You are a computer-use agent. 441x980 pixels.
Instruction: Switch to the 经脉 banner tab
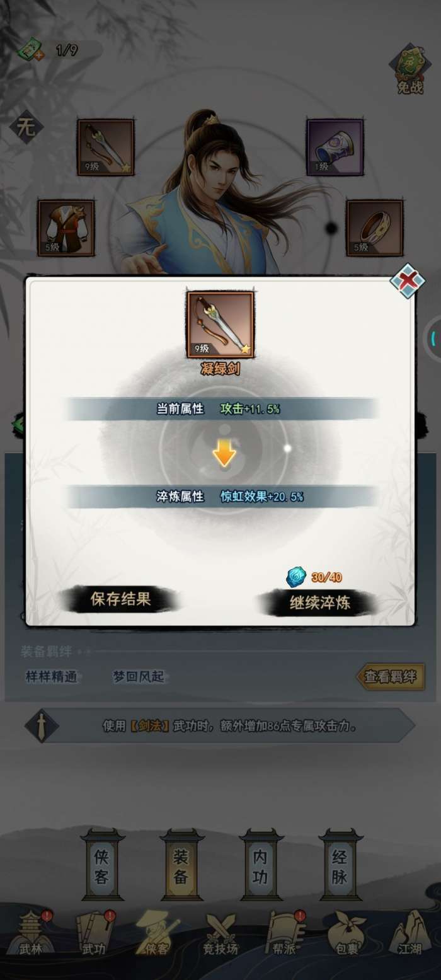340,865
